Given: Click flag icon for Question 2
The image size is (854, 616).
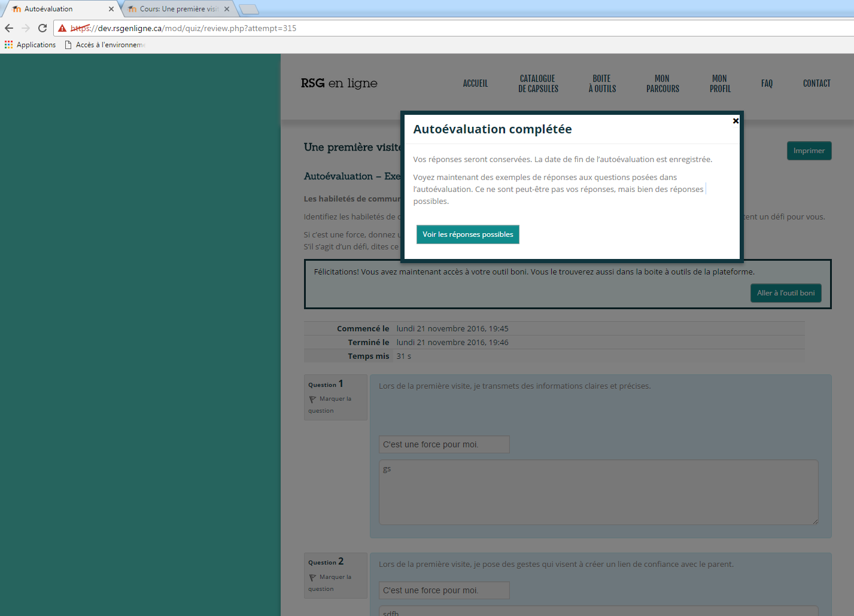Looking at the screenshot, I should click(x=312, y=578).
